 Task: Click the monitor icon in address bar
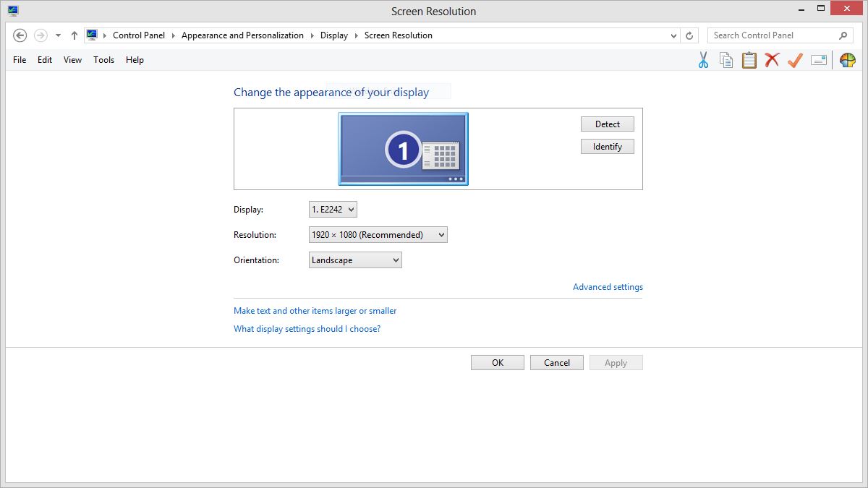coord(92,35)
